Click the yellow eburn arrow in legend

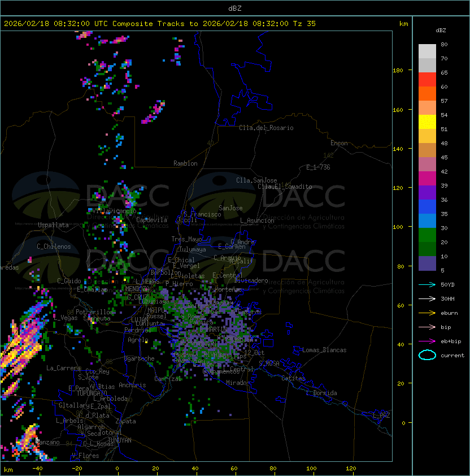[x=427, y=313]
